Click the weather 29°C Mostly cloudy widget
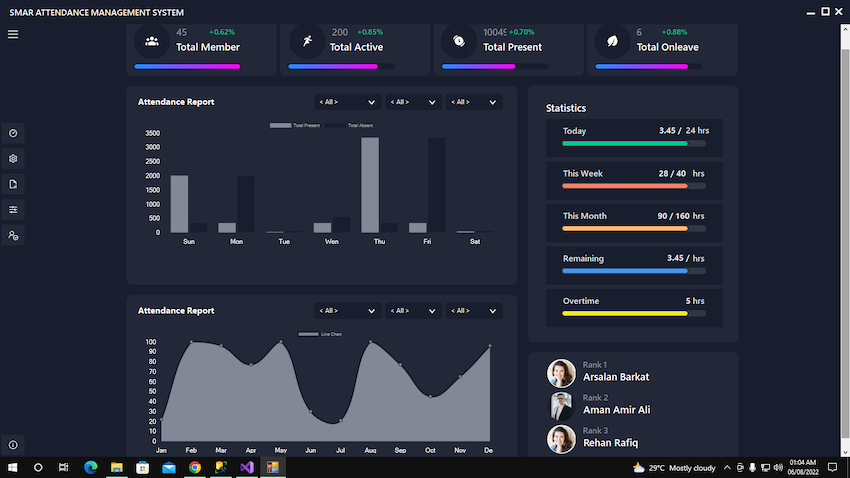 pyautogui.click(x=674, y=468)
